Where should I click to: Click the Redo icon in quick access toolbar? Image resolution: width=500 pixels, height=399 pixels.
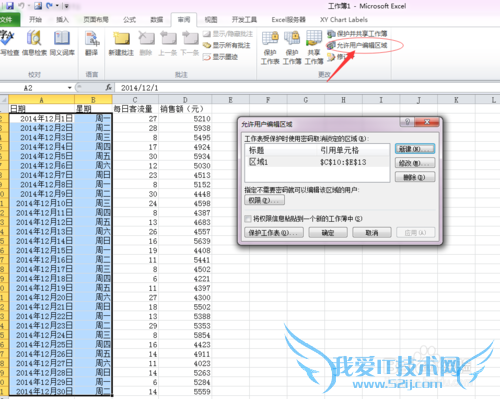point(49,5)
